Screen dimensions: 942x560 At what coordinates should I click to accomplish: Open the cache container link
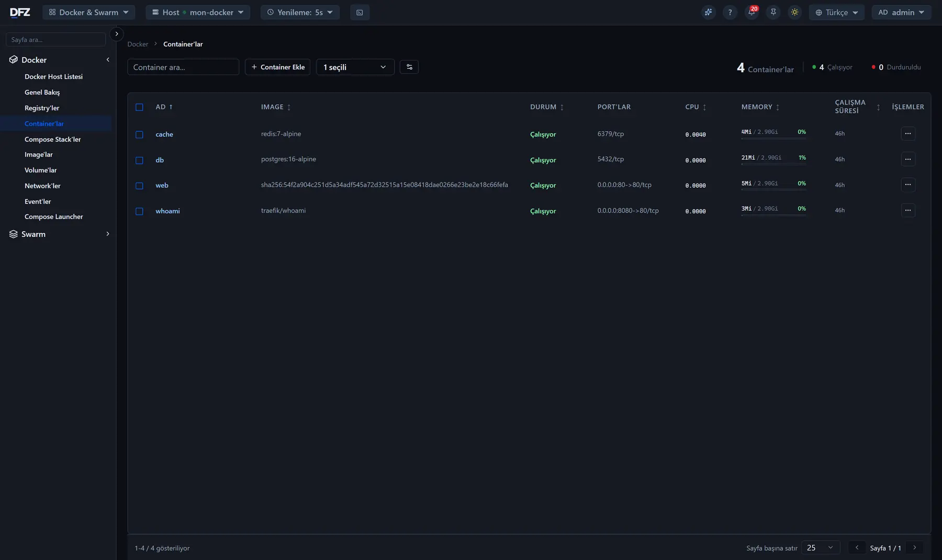pyautogui.click(x=164, y=134)
